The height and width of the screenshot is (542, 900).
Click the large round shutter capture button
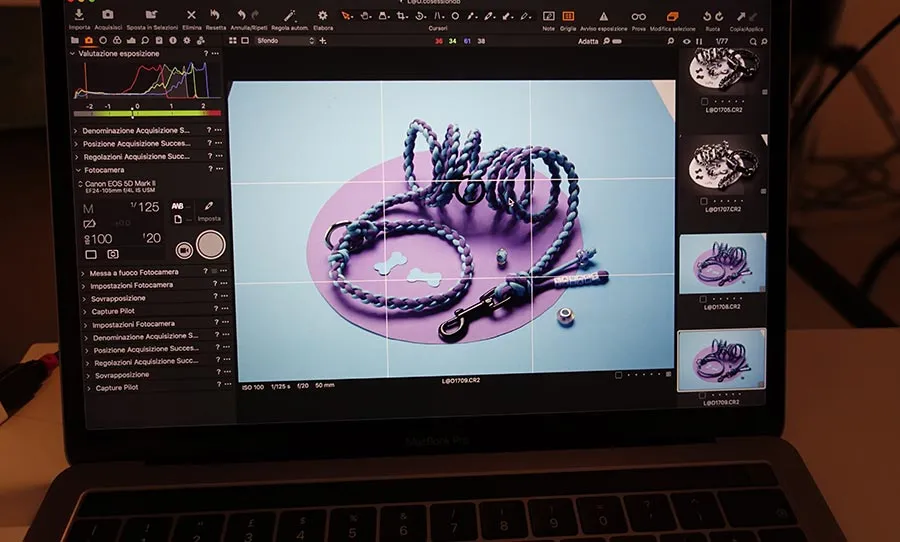(x=211, y=245)
